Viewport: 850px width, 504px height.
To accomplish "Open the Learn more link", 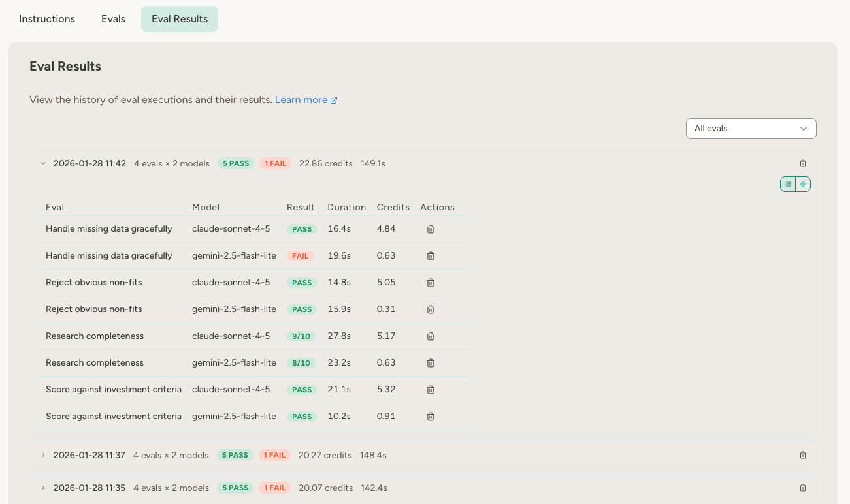I will [302, 99].
